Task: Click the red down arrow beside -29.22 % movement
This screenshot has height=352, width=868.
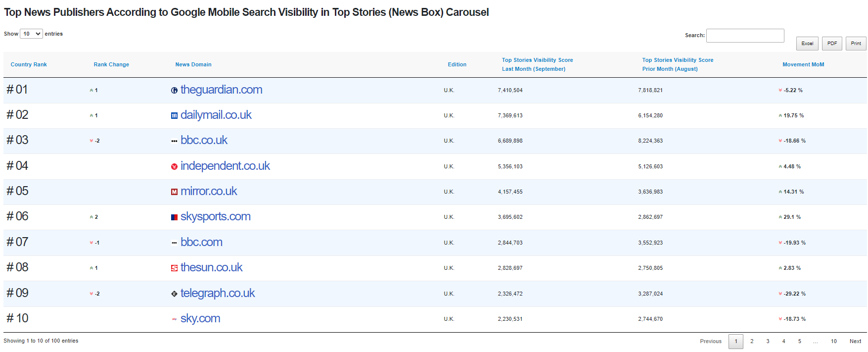Action: click(x=780, y=294)
